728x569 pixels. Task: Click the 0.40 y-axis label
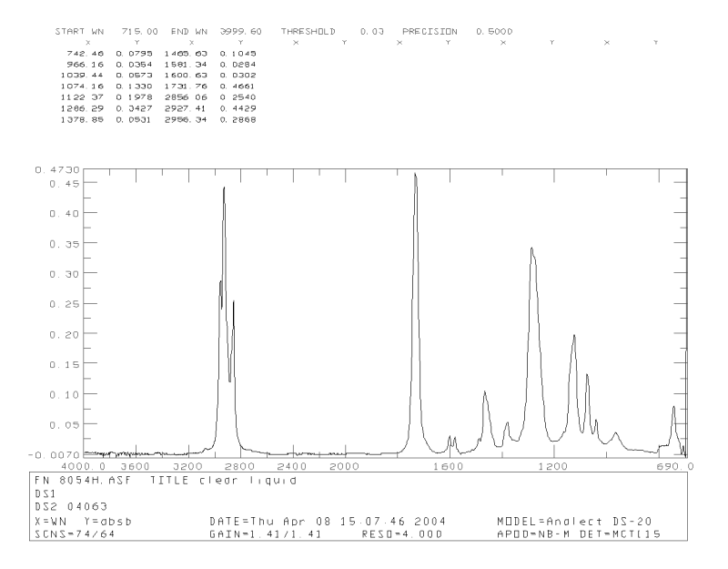(65, 214)
